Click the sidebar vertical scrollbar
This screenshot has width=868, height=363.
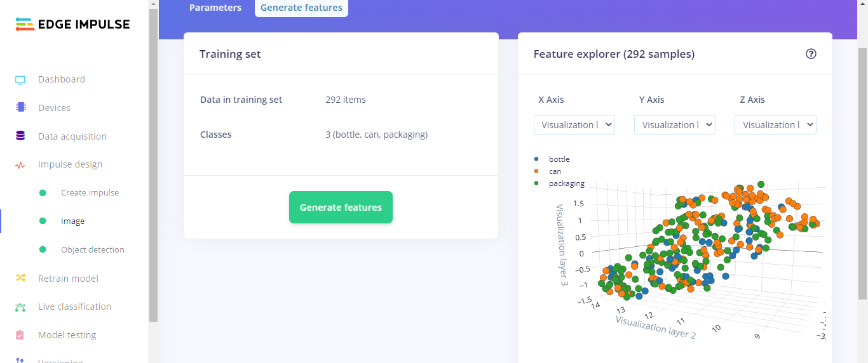click(x=153, y=159)
